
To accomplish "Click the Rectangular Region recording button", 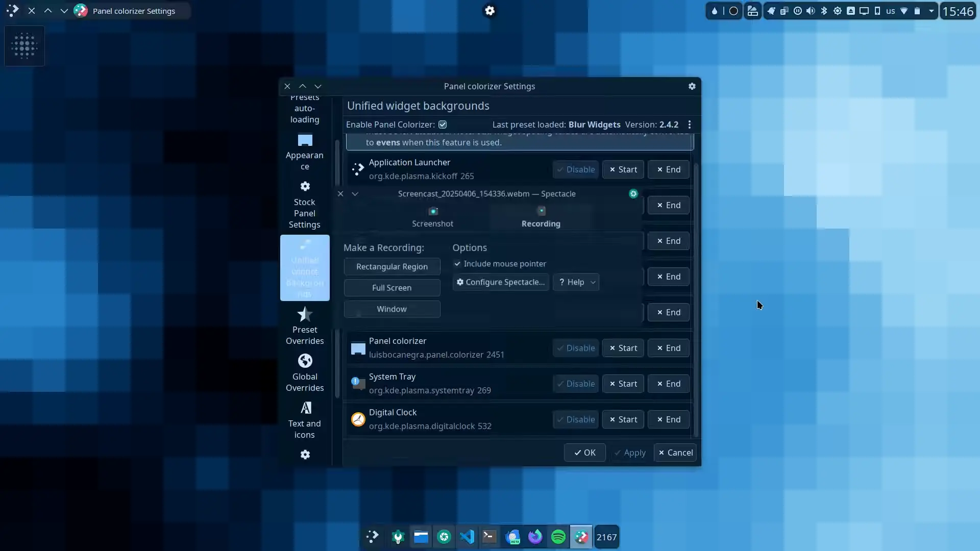I will [x=392, y=266].
